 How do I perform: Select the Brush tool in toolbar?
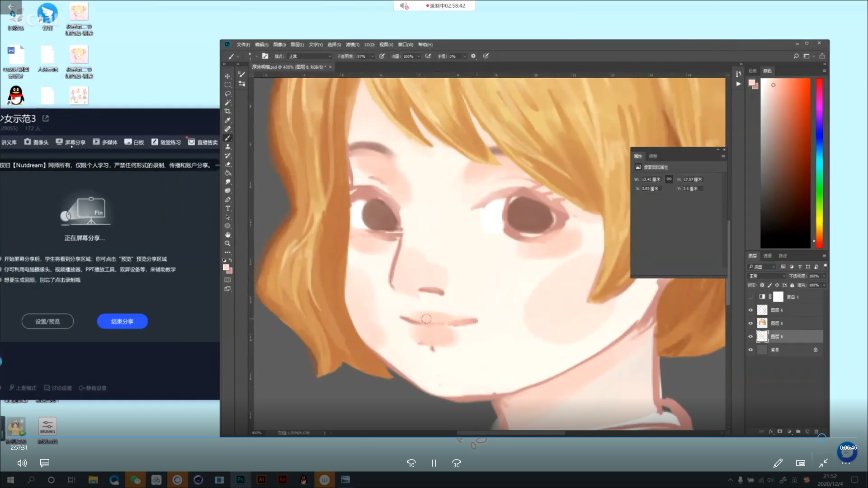tap(227, 138)
